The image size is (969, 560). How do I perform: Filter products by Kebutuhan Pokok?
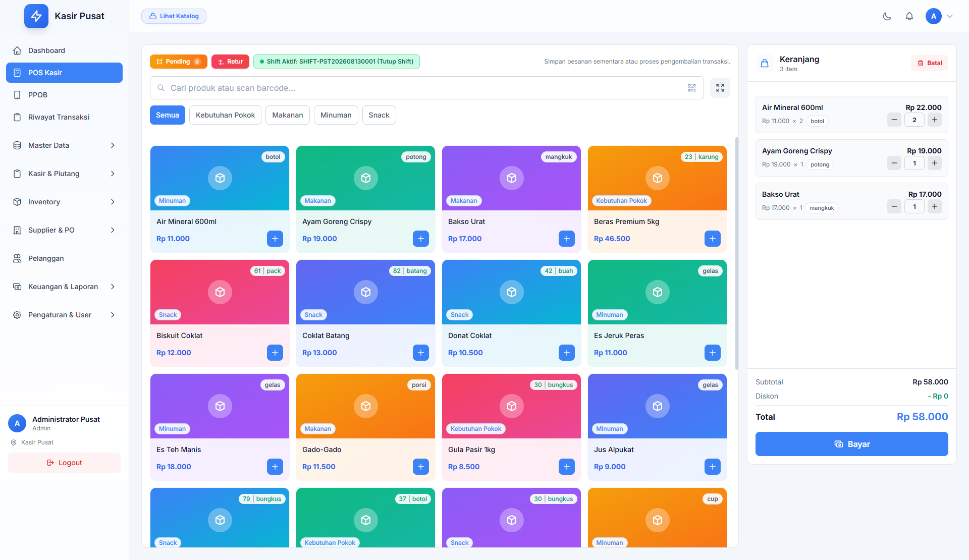point(225,115)
